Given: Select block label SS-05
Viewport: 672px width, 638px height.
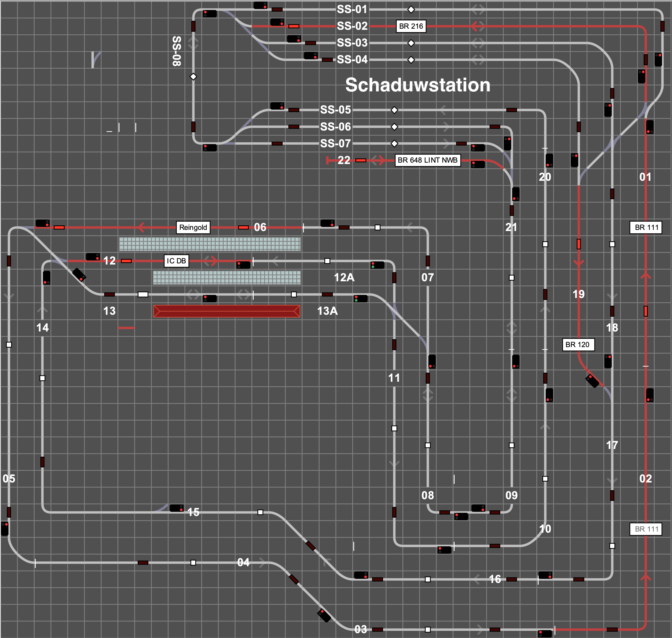Looking at the screenshot, I should click(x=335, y=110).
